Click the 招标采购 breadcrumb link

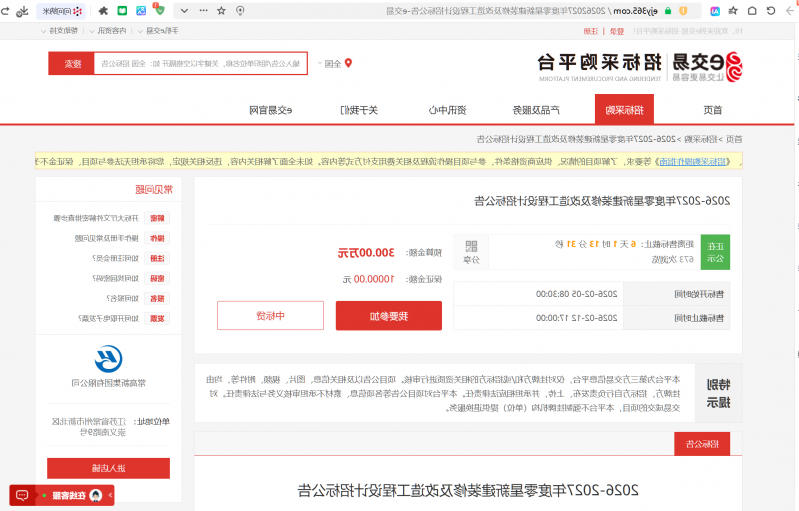tap(701, 139)
